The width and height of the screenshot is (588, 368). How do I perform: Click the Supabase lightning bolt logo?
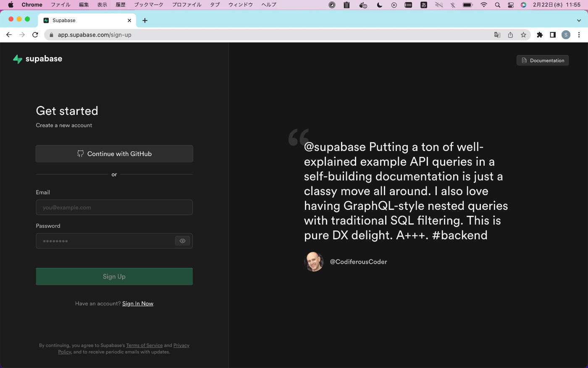(x=17, y=59)
